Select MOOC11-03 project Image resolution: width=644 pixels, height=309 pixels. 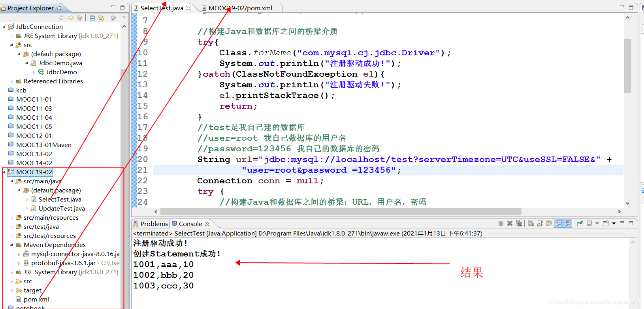click(x=34, y=108)
